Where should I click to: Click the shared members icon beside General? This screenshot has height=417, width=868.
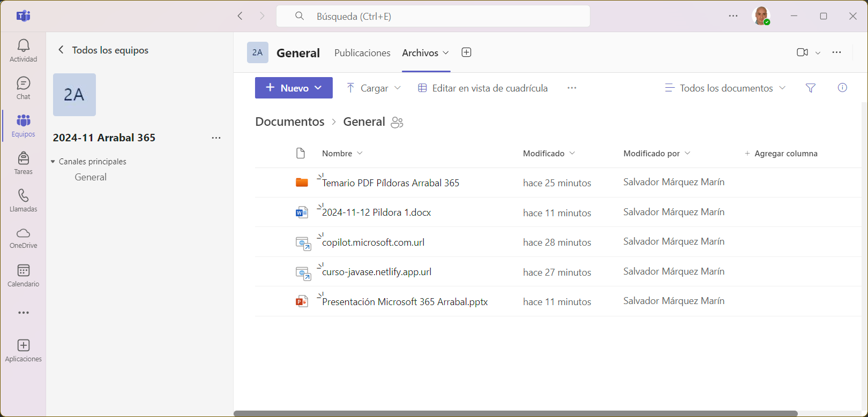tap(397, 122)
